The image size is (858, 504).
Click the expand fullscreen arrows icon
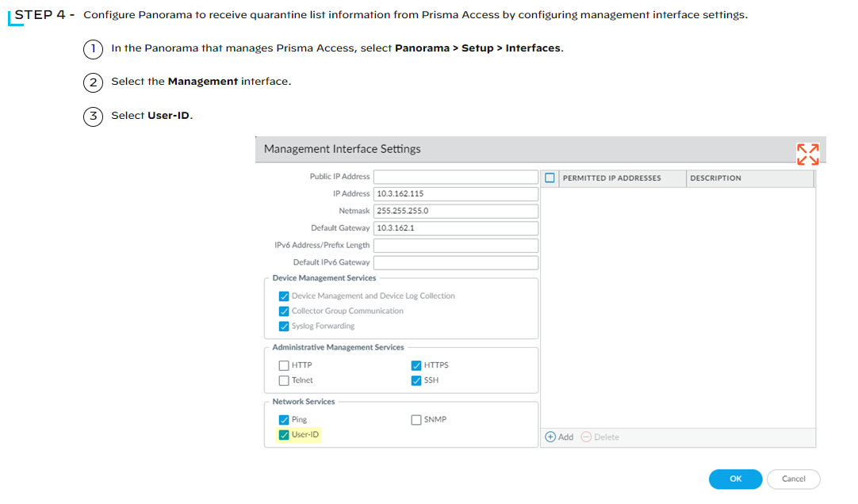click(807, 154)
